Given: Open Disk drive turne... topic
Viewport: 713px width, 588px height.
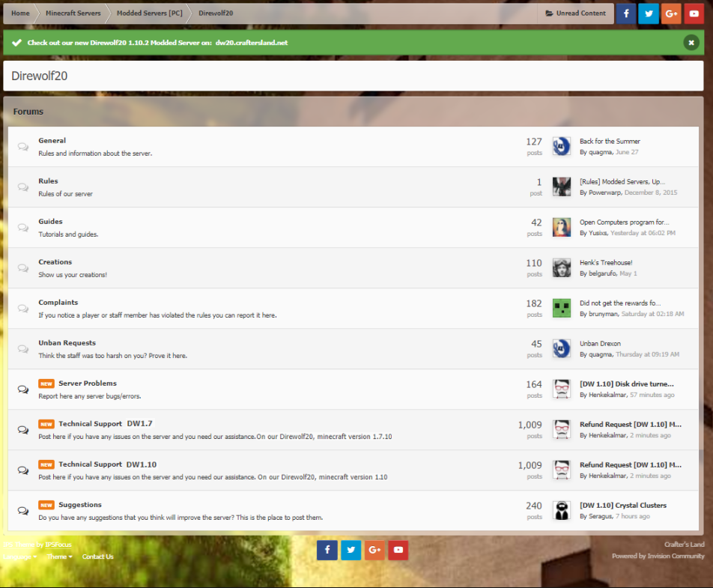Looking at the screenshot, I should point(627,384).
